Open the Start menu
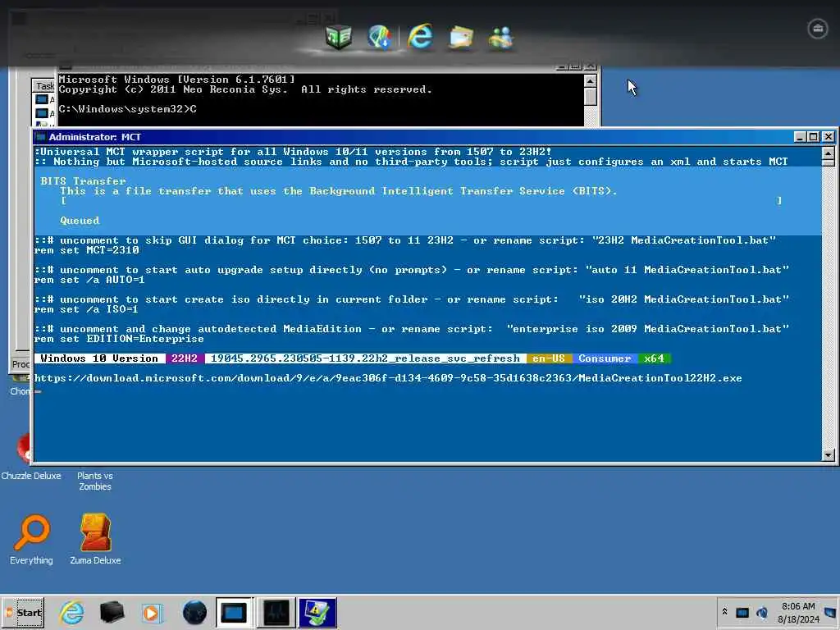This screenshot has height=630, width=840. 24,612
